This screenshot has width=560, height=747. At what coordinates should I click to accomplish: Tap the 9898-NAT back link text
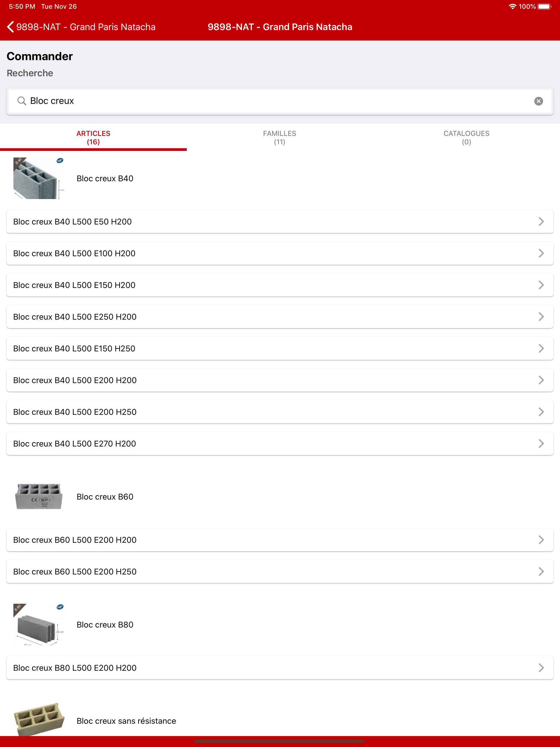(86, 27)
